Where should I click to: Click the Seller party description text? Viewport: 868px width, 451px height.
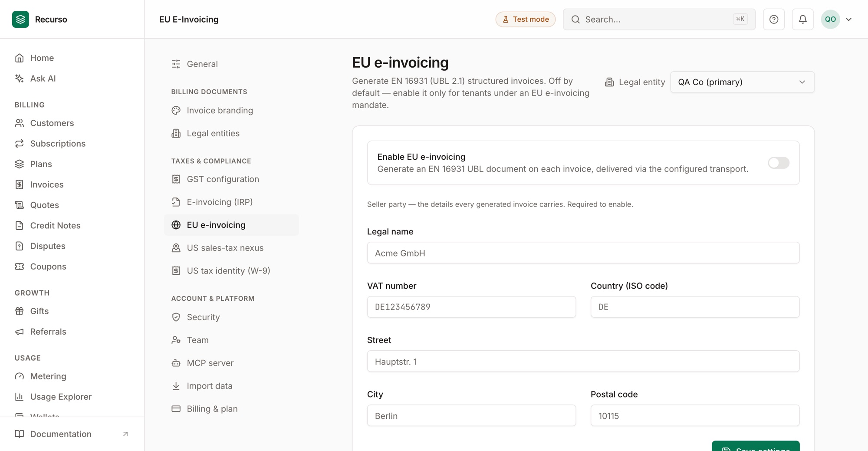[x=500, y=204]
